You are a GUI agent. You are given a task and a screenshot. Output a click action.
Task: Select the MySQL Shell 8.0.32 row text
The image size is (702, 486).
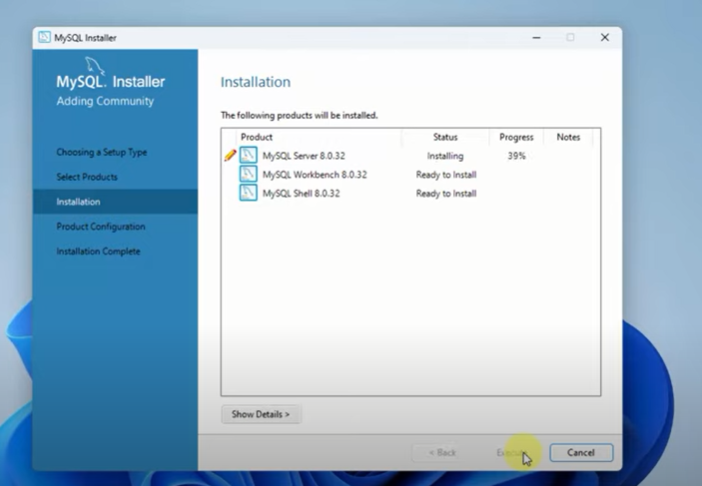point(301,193)
